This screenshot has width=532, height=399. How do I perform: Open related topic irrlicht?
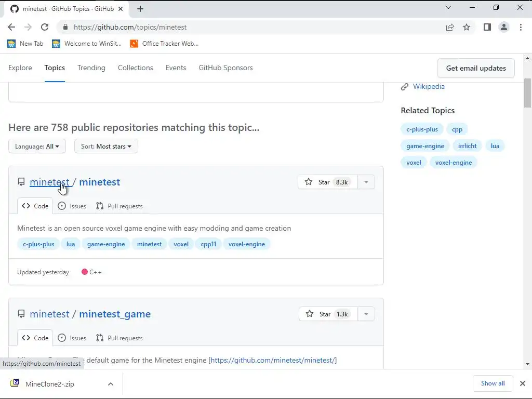pos(467,146)
